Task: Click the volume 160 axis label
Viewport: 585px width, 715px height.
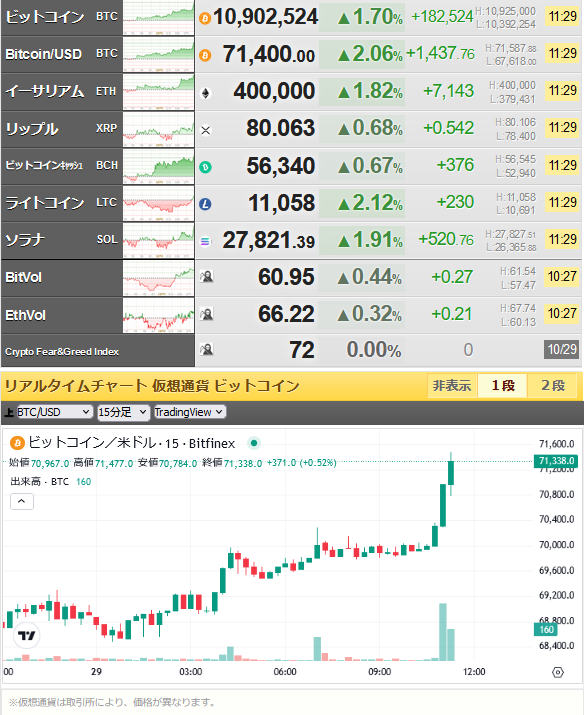Action: click(x=546, y=630)
